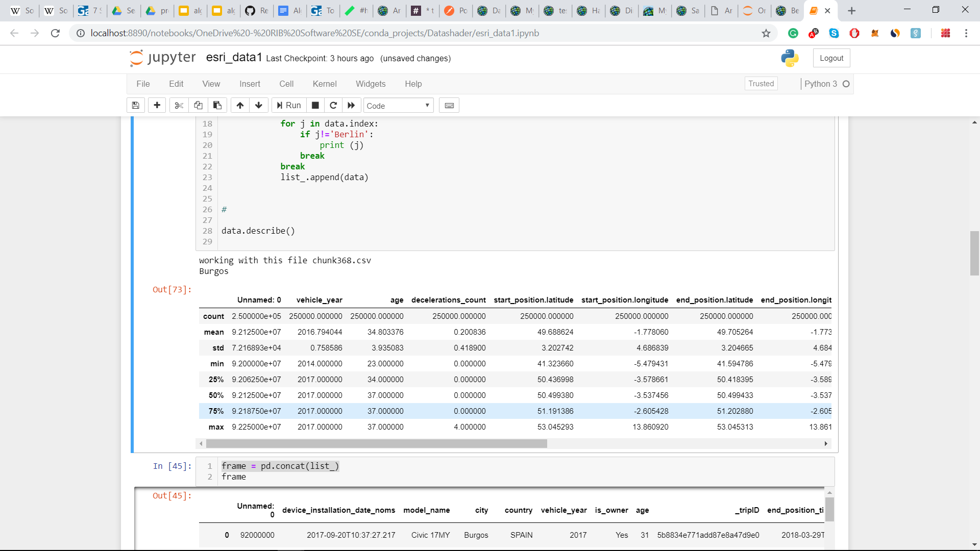Screen dimensions: 980x551
Task: Open the command palette keyboard icon
Action: click(x=449, y=106)
